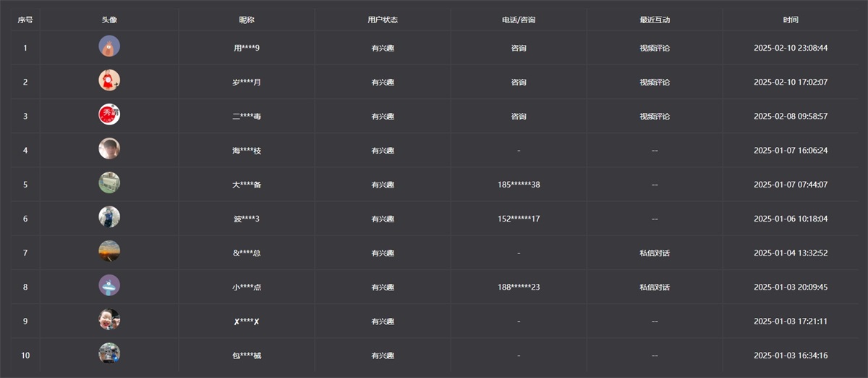Select the sunset avatar of &****总
The height and width of the screenshot is (378, 868).
tap(109, 251)
